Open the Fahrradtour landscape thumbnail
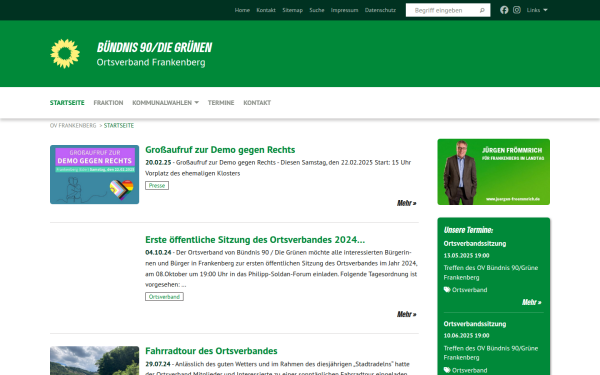This screenshot has height=375, width=600. pyautogui.click(x=95, y=360)
